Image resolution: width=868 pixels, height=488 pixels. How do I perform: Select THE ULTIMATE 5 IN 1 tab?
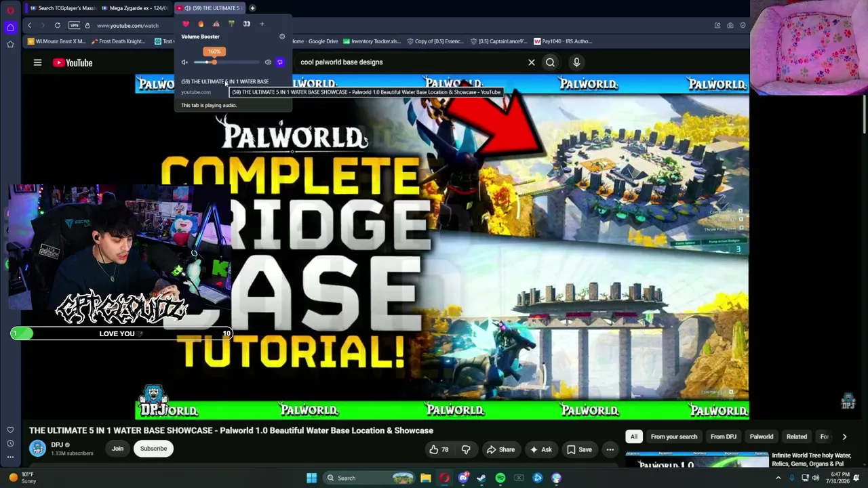coord(210,8)
